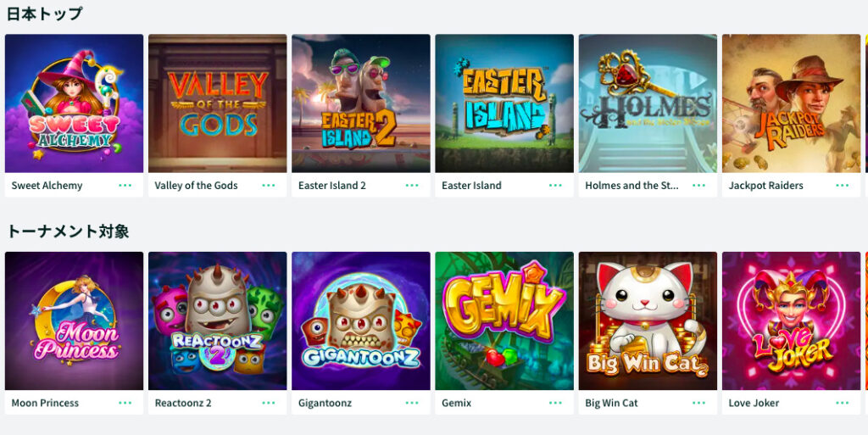Show more options for Easter Island 2
This screenshot has width=868, height=435.
(412, 186)
